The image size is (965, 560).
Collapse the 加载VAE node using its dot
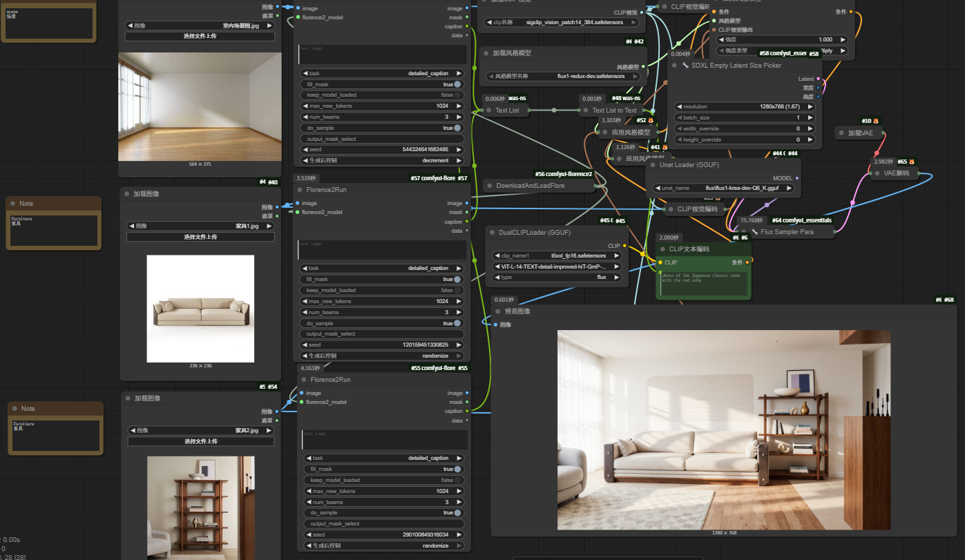point(841,133)
